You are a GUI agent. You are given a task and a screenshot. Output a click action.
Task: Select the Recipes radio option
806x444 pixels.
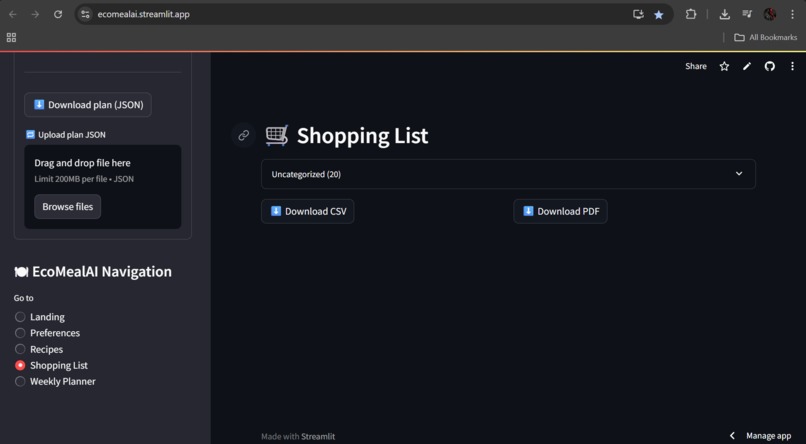tap(39, 349)
